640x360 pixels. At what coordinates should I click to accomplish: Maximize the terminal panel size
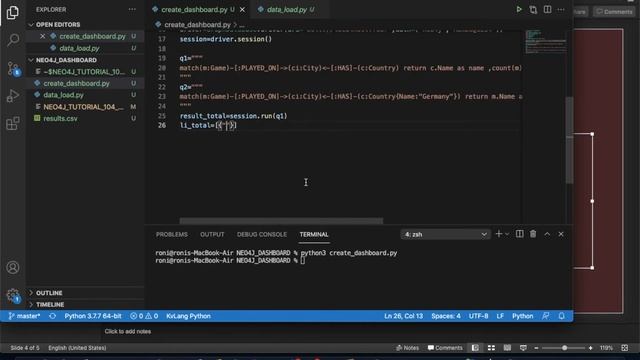547,234
